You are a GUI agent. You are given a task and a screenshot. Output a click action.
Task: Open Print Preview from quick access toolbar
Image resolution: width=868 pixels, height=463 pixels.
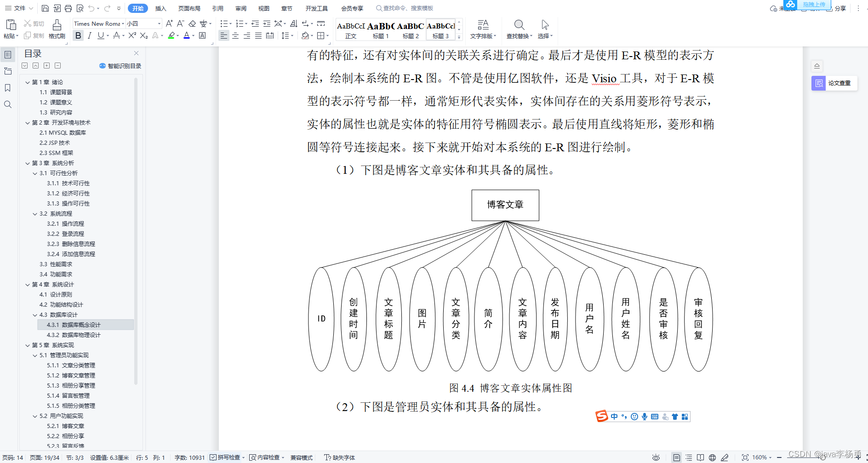[x=80, y=8]
